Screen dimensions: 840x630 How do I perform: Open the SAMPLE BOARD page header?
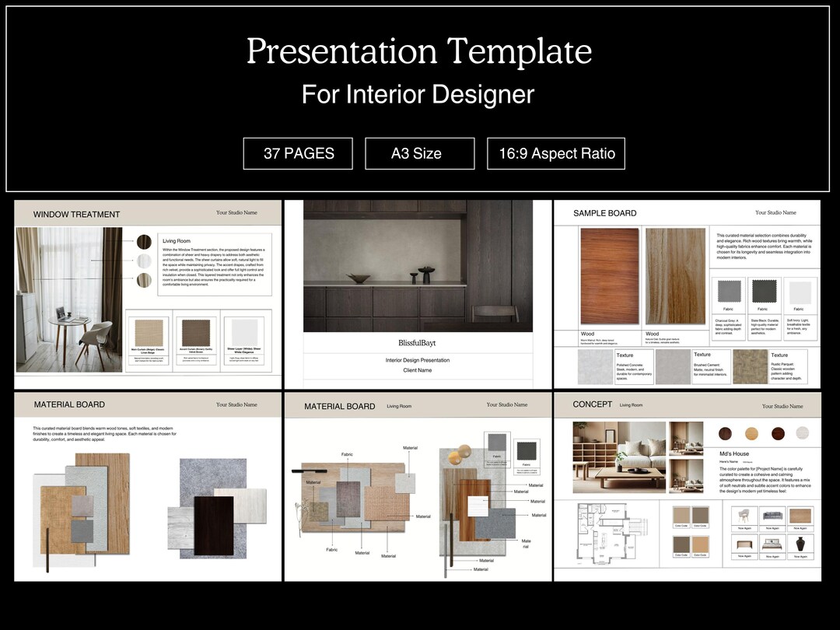605,212
